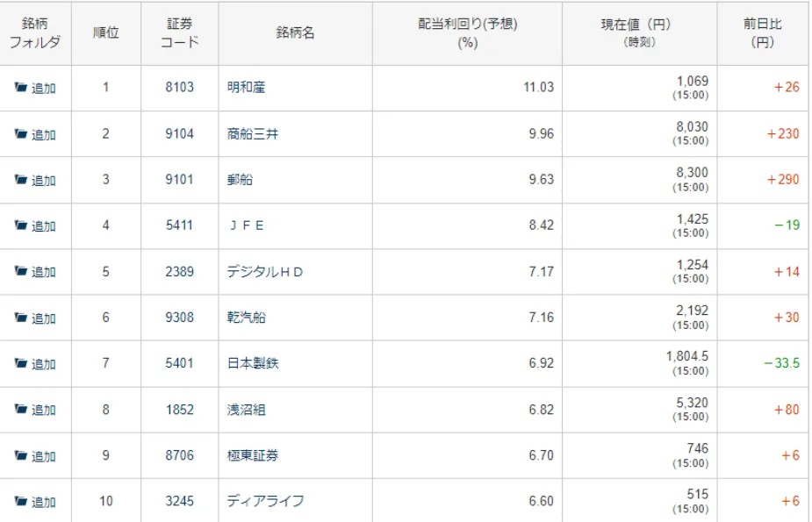Select day change value −19
The height and width of the screenshot is (522, 812).
[x=787, y=225]
